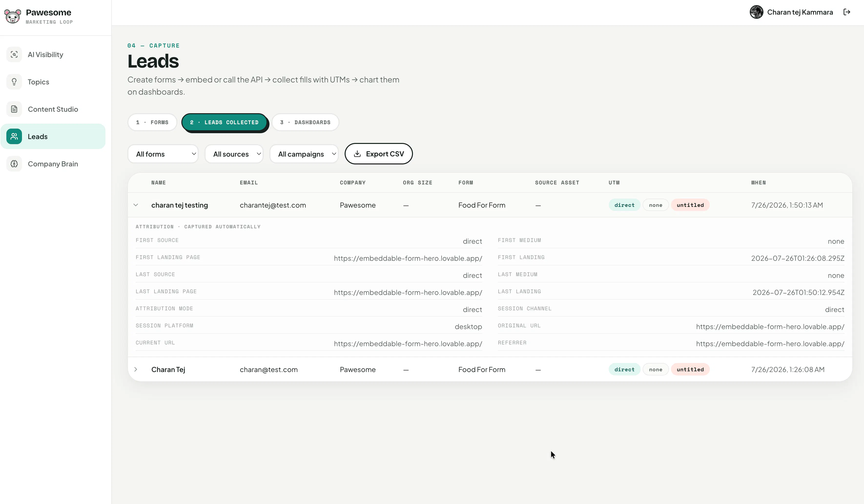Expand the Charan Tej lead row
Screen dimensions: 864x504
point(136,369)
